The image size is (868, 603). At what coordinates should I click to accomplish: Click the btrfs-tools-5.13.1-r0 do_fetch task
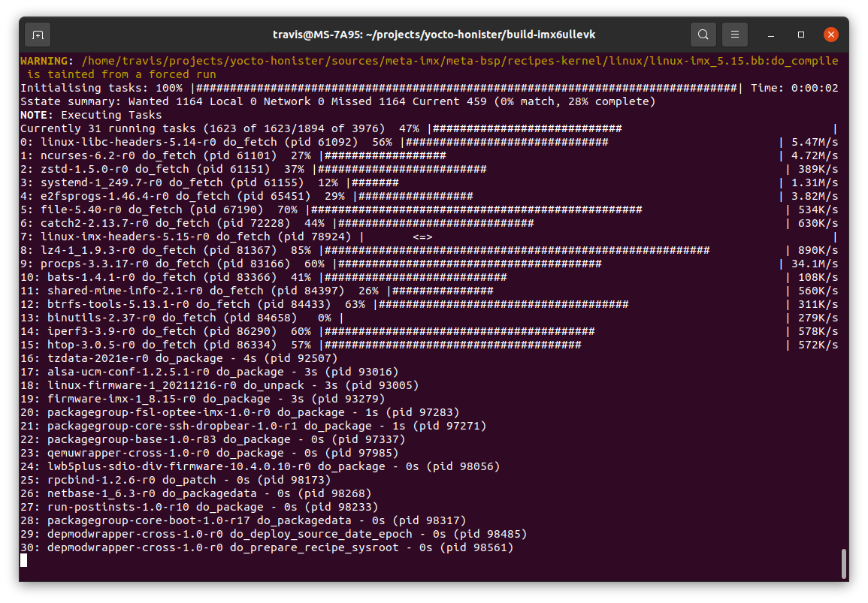coord(430,305)
